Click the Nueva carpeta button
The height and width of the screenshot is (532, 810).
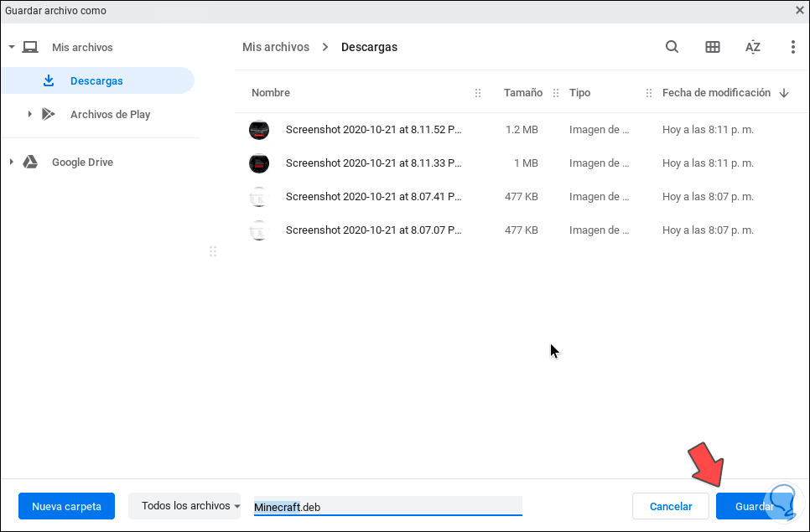tap(66, 506)
